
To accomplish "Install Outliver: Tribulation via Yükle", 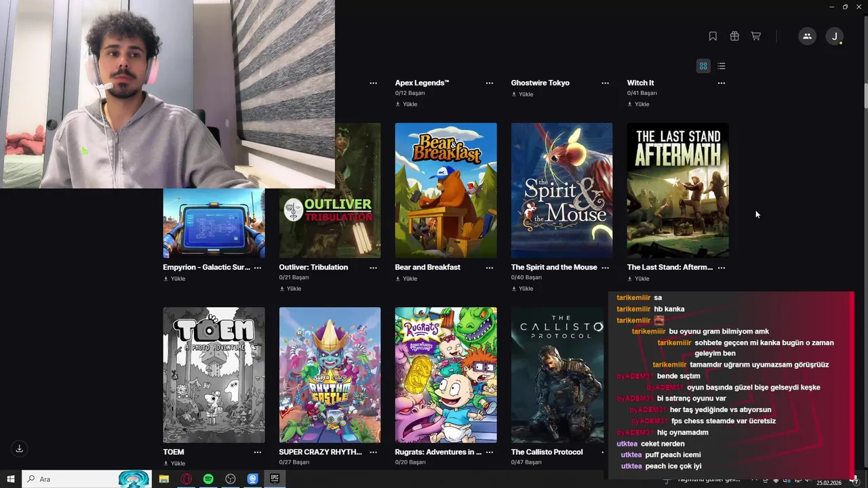I will point(290,289).
